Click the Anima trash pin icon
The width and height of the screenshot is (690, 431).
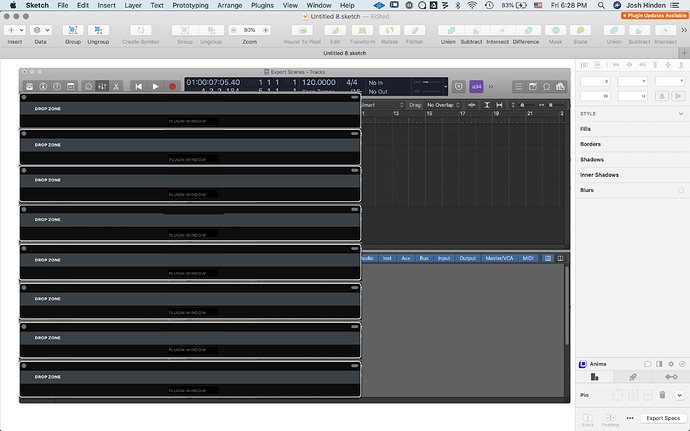662,395
